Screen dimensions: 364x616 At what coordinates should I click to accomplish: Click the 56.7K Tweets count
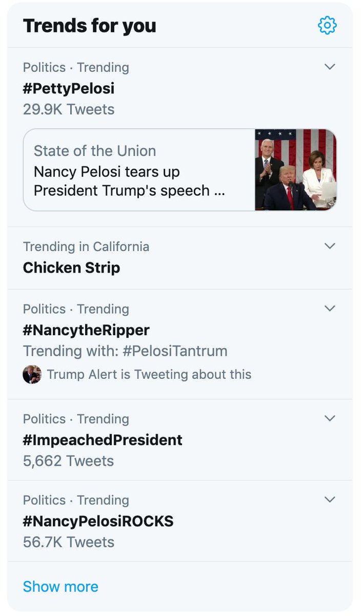coord(69,542)
